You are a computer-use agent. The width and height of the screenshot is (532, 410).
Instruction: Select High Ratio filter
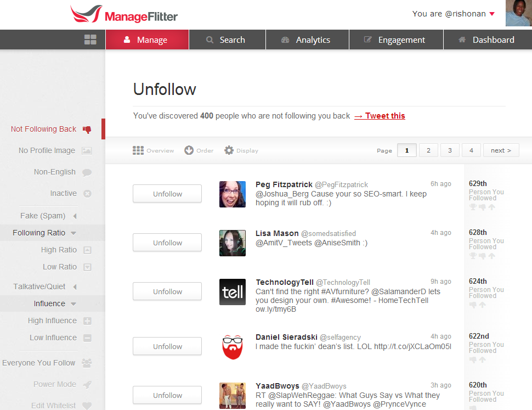[x=59, y=250]
